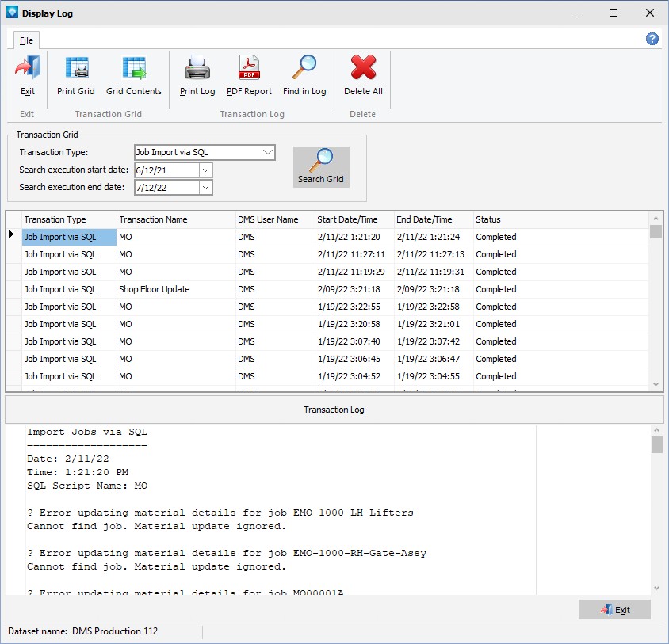
Task: Click the Exit ribbon icon
Action: (x=28, y=68)
